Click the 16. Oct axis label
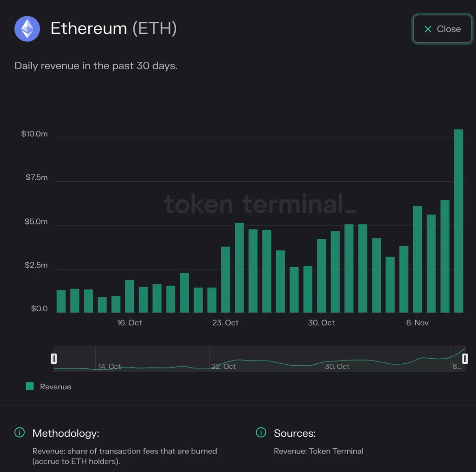Viewport: 476px width, 472px height. click(129, 322)
